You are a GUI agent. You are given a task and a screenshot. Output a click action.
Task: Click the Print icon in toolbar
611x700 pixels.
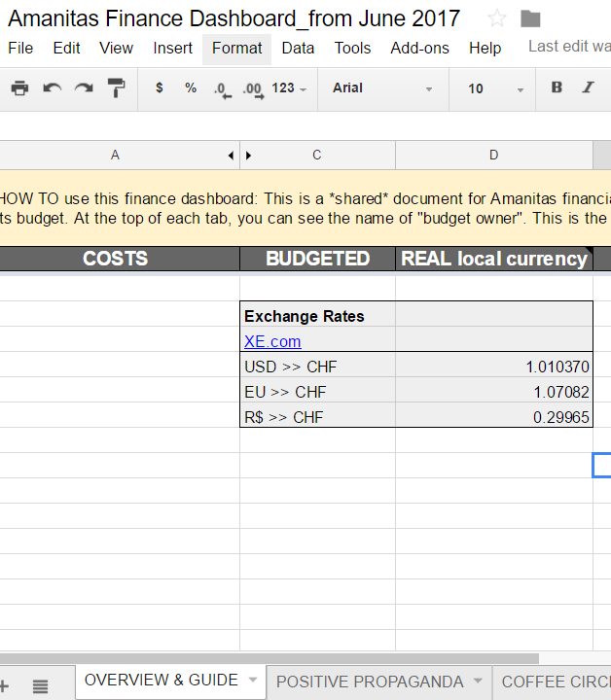tap(19, 87)
